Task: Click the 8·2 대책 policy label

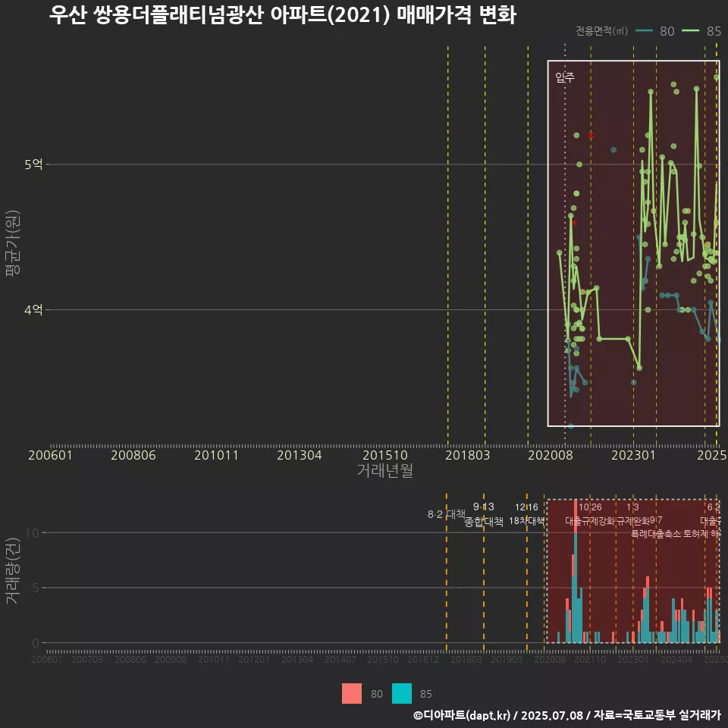Action: [447, 514]
